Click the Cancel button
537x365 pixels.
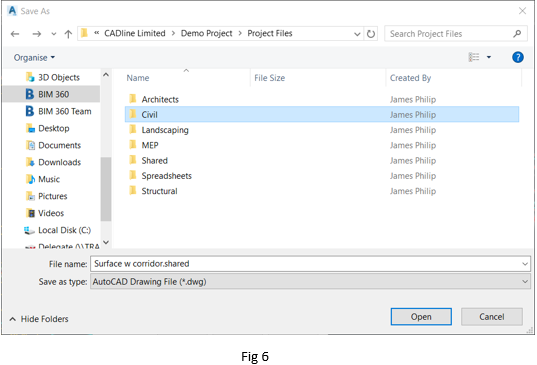(x=491, y=317)
